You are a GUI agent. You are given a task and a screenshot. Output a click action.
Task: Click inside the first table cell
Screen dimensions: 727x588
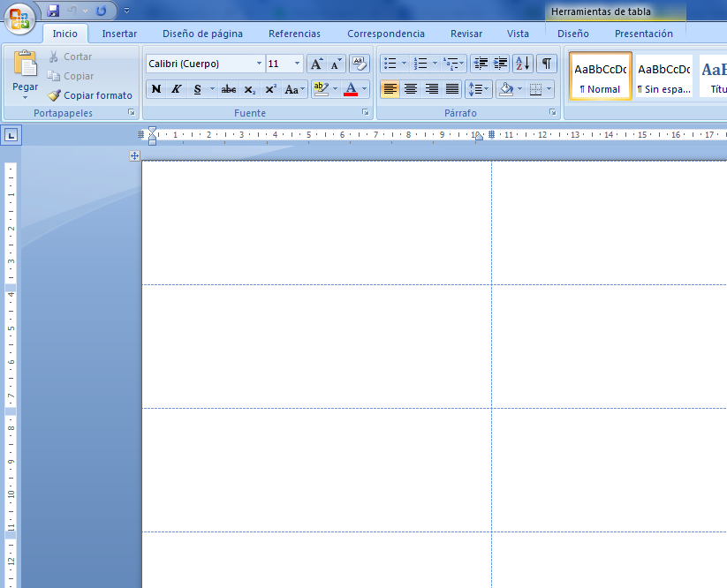[x=316, y=222]
